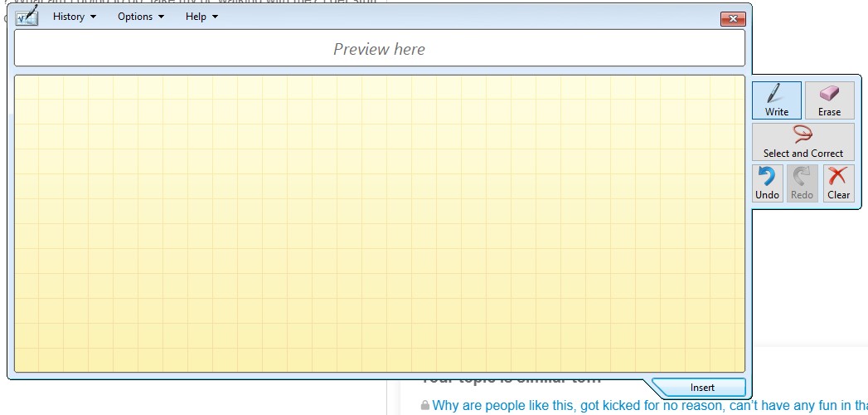Screen dimensions: 868x415
Task: Click the "Preview here" preview area
Action: (379, 49)
